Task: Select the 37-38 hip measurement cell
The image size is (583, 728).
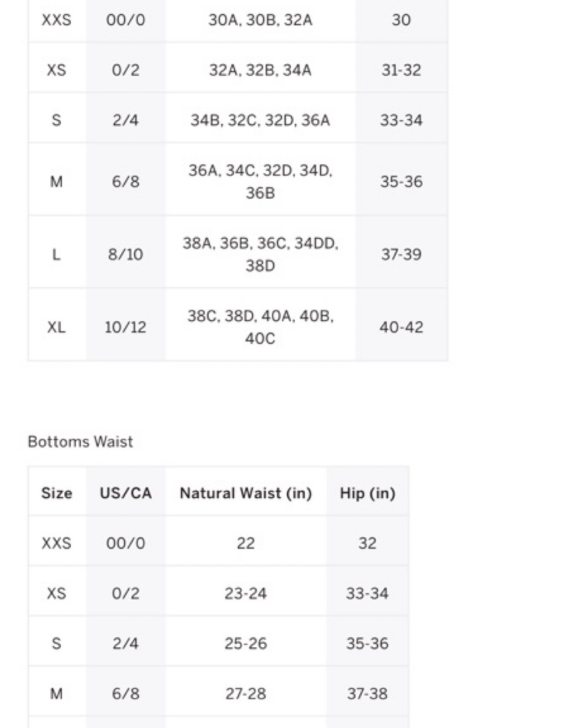Action: tap(367, 694)
